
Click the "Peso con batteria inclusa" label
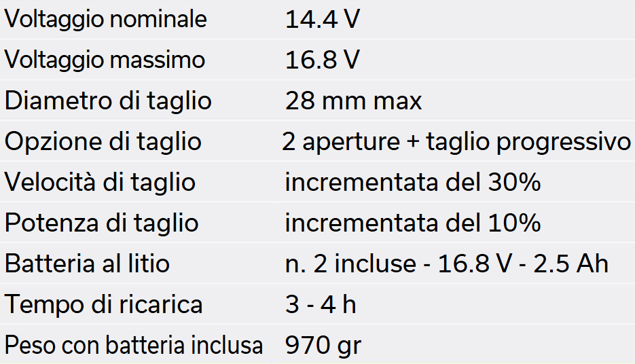tap(133, 345)
